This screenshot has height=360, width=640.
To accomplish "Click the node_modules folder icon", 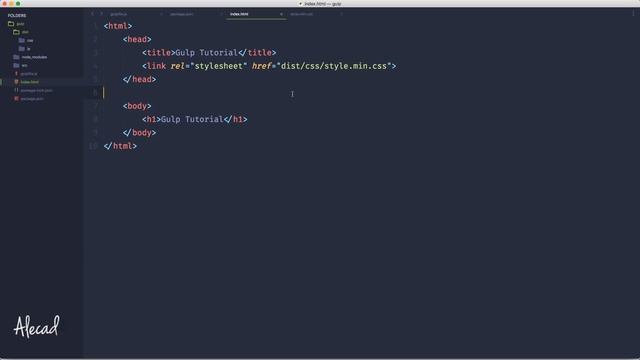I will 16,57.
